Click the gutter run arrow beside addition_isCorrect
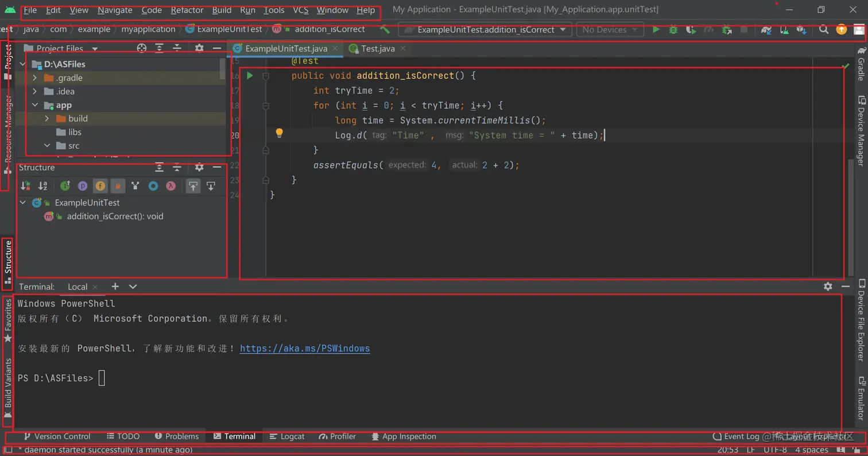This screenshot has height=456, width=868. pyautogui.click(x=250, y=75)
